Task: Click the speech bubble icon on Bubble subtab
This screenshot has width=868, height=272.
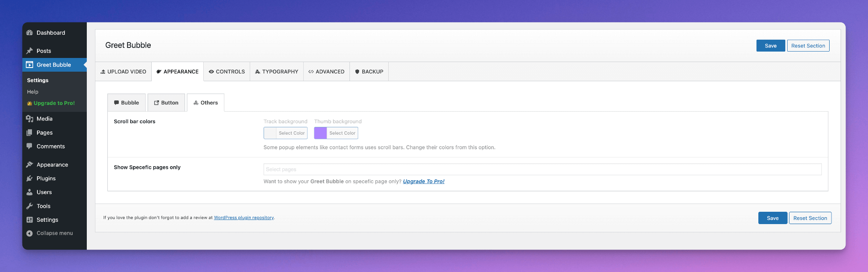Action: 116,103
